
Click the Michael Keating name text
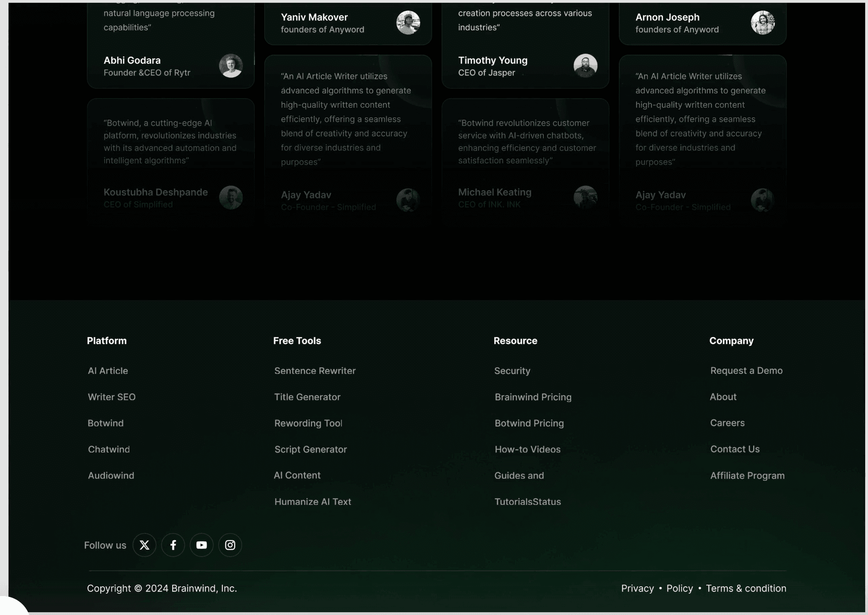(x=495, y=192)
